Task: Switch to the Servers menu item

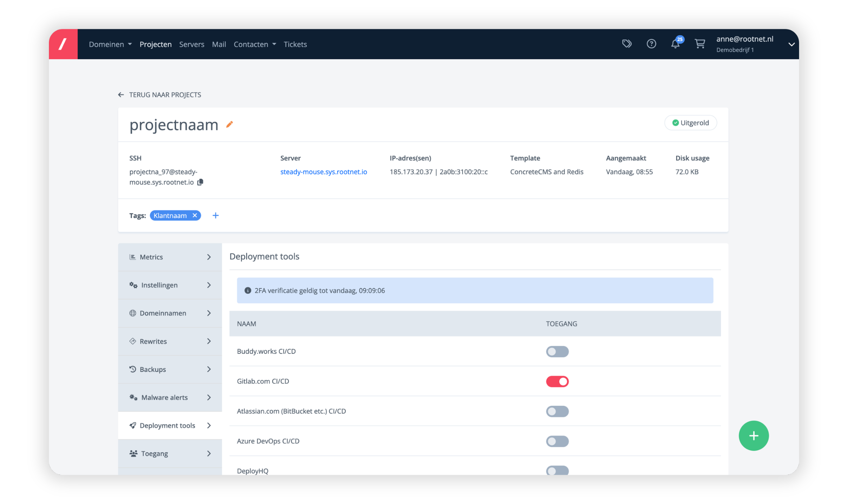Action: 192,44
